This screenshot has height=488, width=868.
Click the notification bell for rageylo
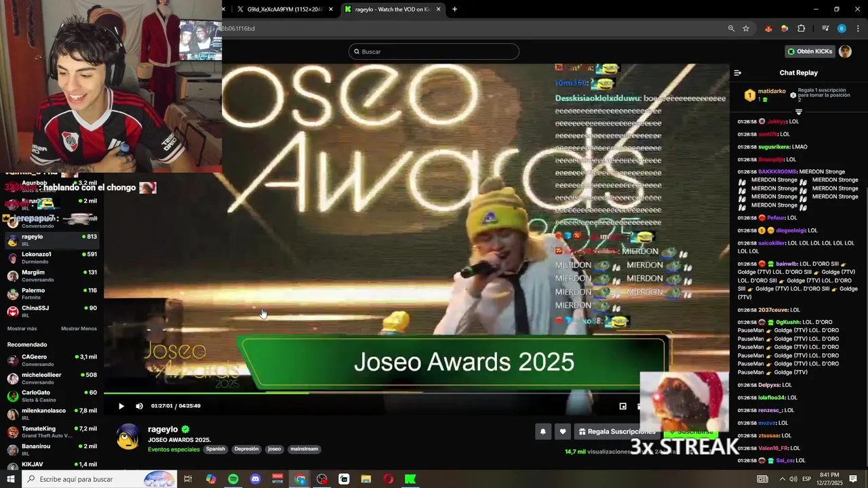(x=542, y=431)
